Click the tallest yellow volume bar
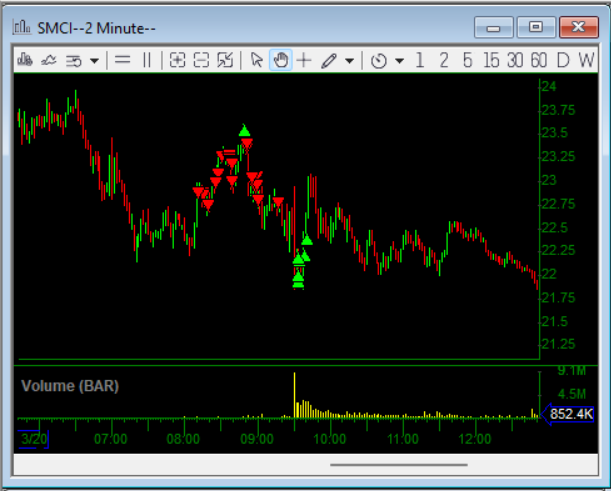The image size is (611, 491). (294, 396)
